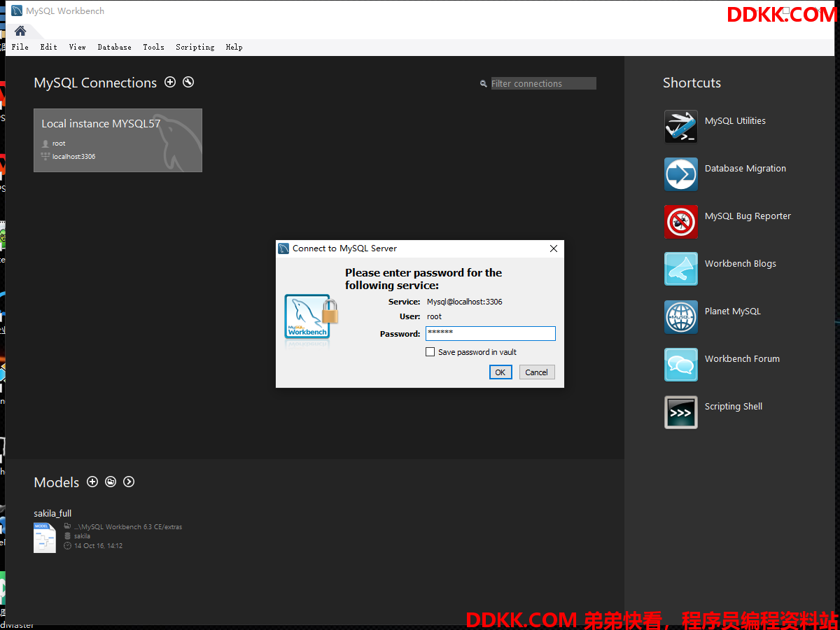Focus the Password field in the dialog
Screen dimensions: 840x630
491,334
